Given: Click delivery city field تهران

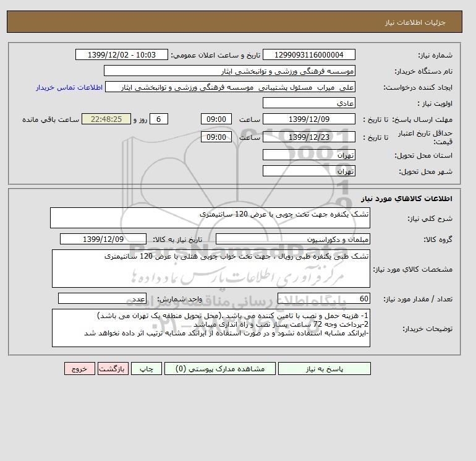Looking at the screenshot, I should pos(308,171).
